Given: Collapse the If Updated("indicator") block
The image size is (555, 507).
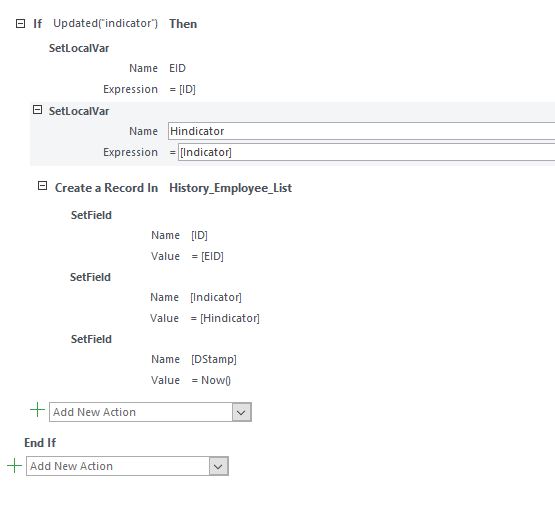Looking at the screenshot, I should pyautogui.click(x=21, y=24).
